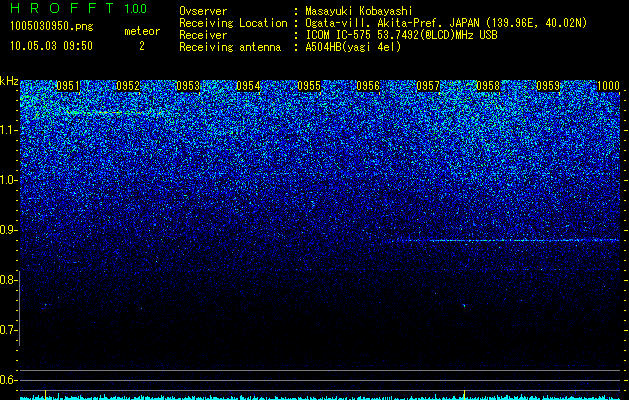
Task: Click the 'Ovserver' field label
Action: click(x=203, y=11)
